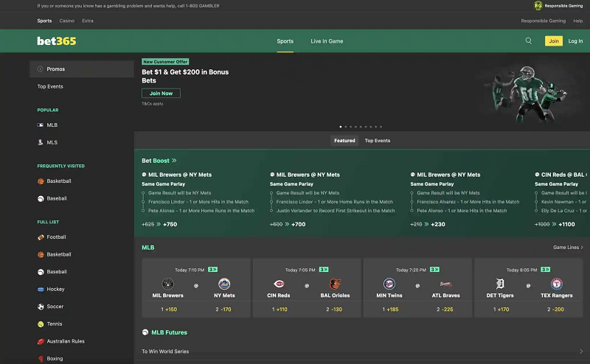Image resolution: width=590 pixels, height=364 pixels.
Task: Select the Top Events tab
Action: coord(377,141)
